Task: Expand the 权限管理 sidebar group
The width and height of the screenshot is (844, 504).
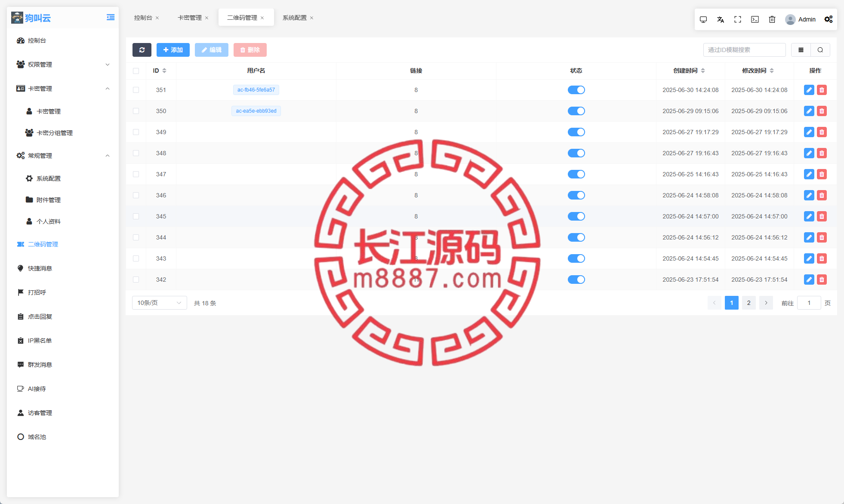Action: click(x=63, y=65)
